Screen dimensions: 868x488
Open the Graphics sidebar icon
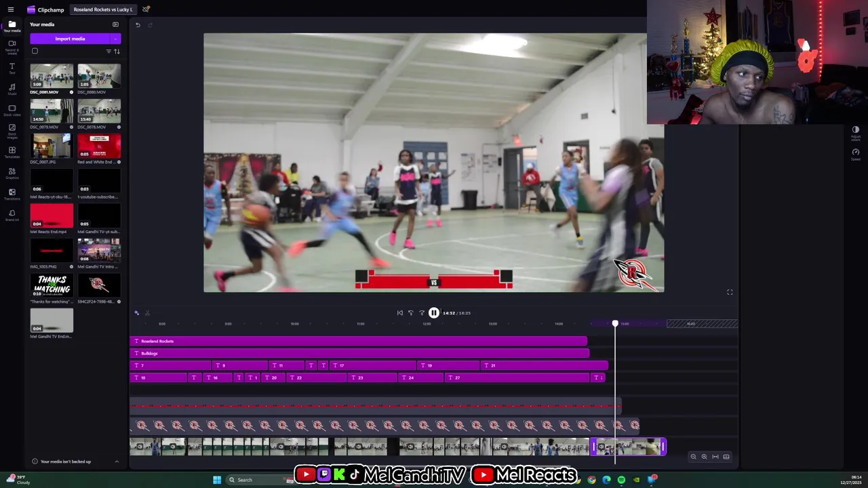[x=12, y=174]
